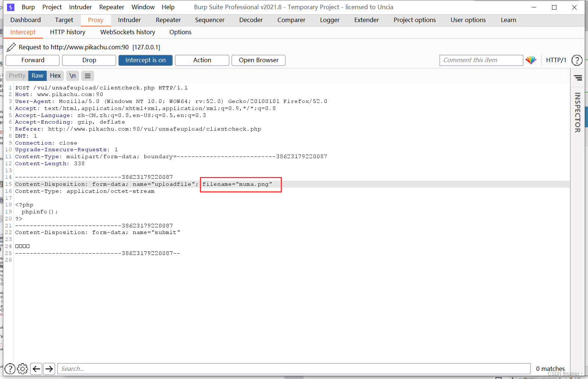Open the Help menu

168,7
